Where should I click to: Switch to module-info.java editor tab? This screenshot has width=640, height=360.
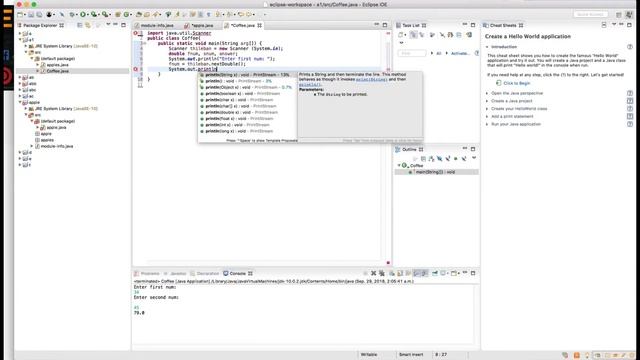point(157,25)
